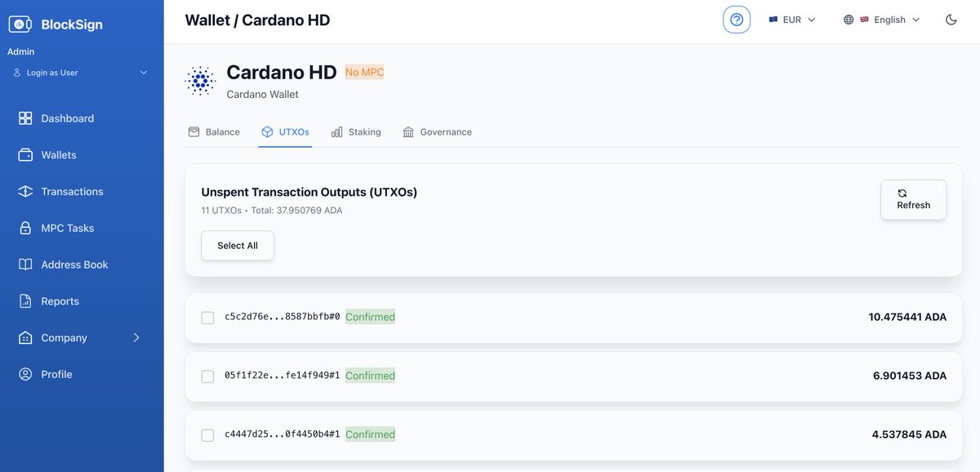
Task: Tick the checkbox for UTXO 05f1f22e...fe14f949#1
Action: click(207, 376)
